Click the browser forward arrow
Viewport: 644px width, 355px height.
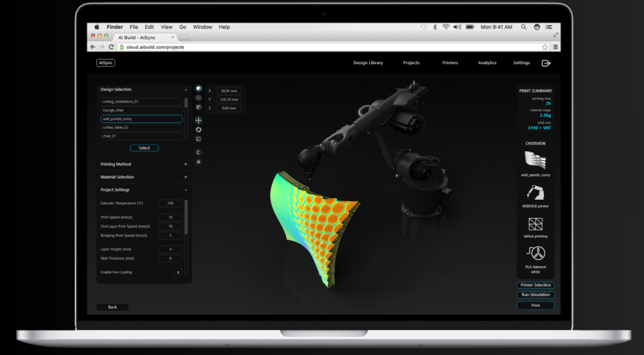pos(102,47)
